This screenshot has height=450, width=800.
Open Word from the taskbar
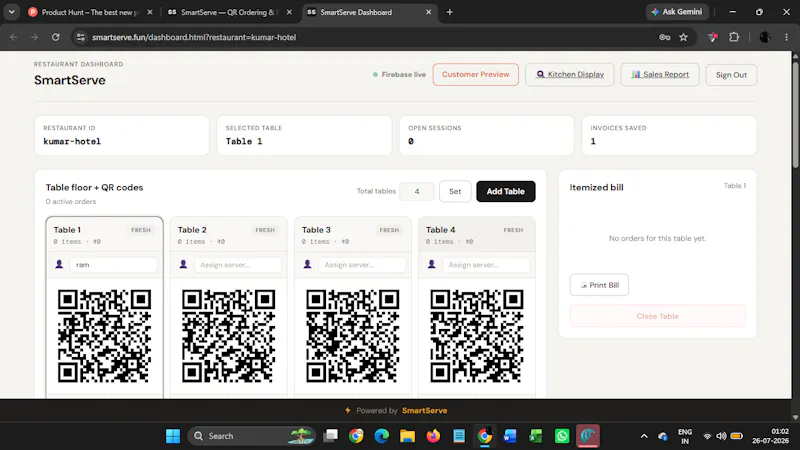click(510, 436)
